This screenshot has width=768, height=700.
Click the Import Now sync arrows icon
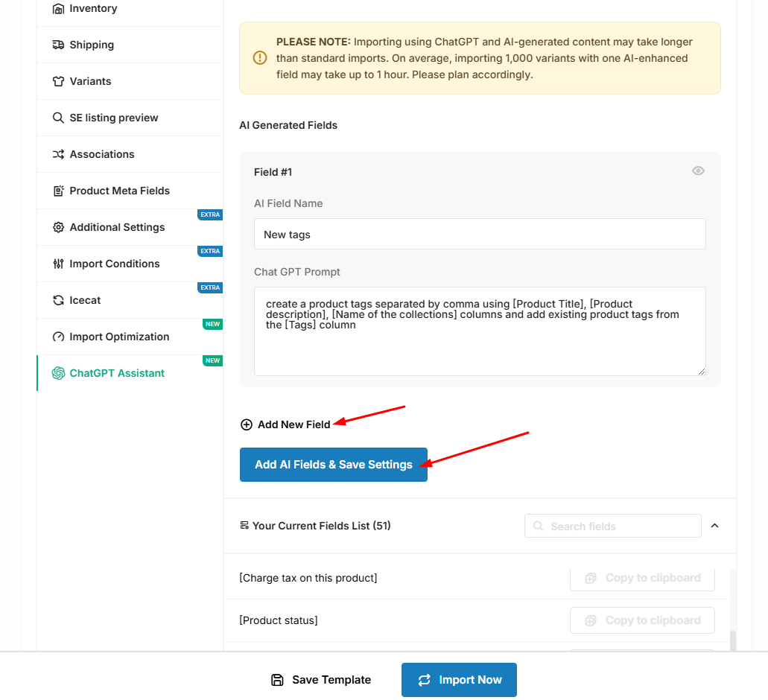424,680
